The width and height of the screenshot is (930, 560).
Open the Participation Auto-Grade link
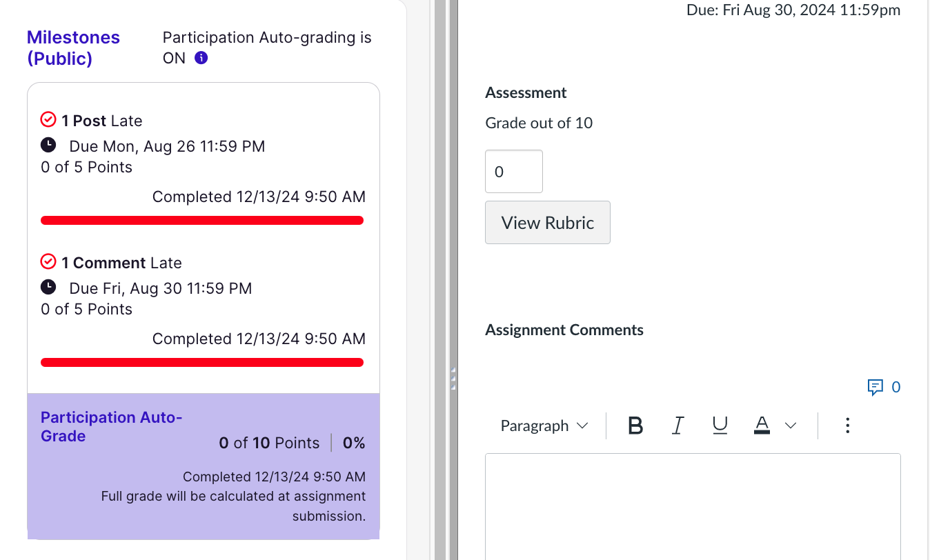[110, 426]
